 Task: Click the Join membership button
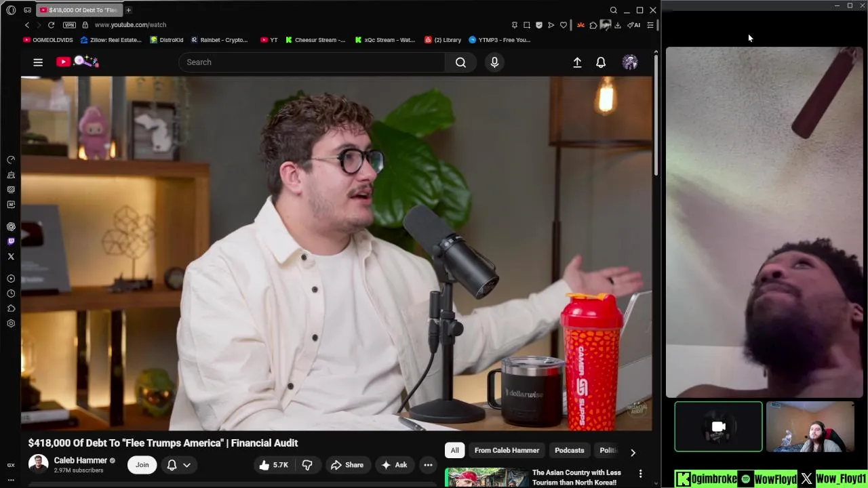click(142, 465)
